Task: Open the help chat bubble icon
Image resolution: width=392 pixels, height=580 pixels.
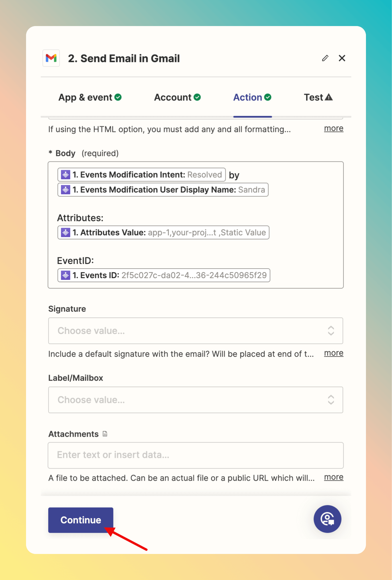Action: tap(327, 519)
